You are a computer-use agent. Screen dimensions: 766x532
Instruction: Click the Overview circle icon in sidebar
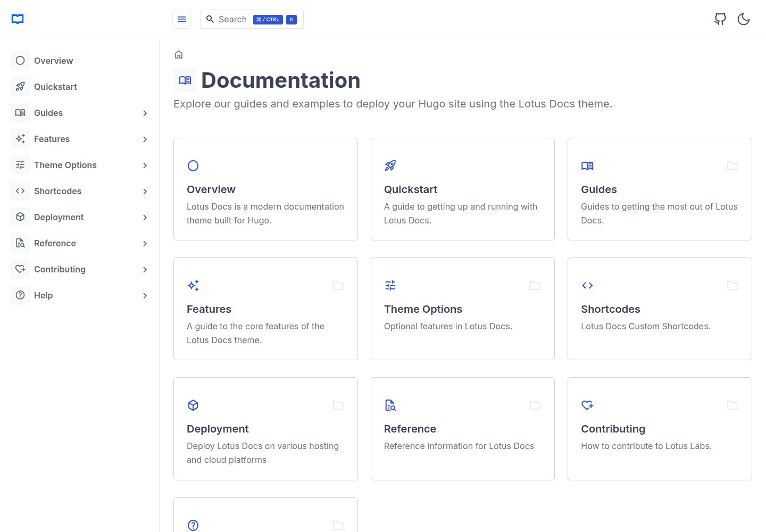(x=20, y=61)
